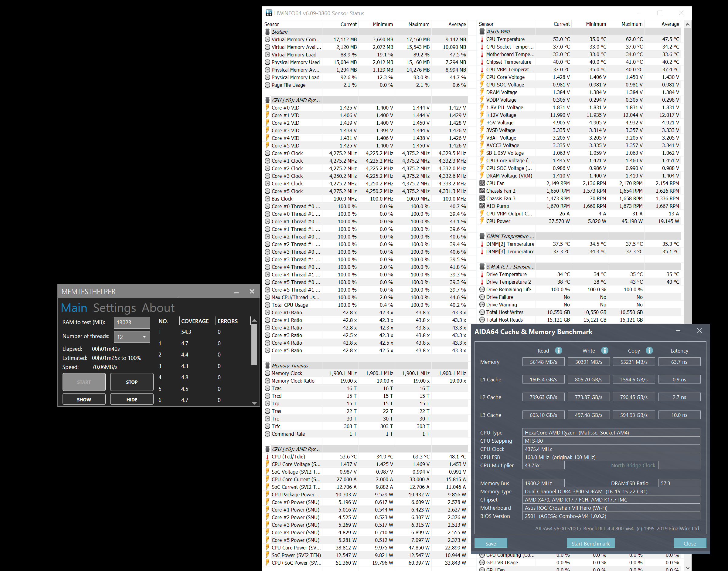The height and width of the screenshot is (571, 728).
Task: Switch to the Settings tab in MemTestHelper
Action: pyautogui.click(x=114, y=308)
